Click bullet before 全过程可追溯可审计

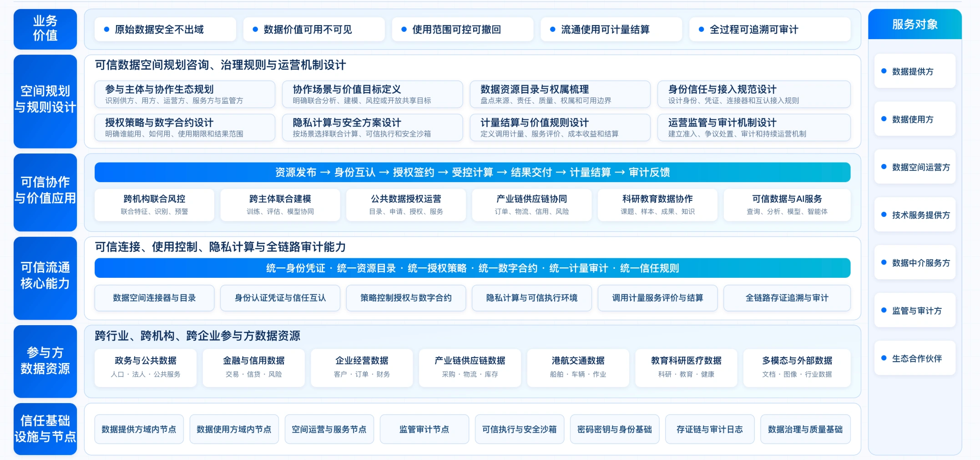tap(701, 29)
